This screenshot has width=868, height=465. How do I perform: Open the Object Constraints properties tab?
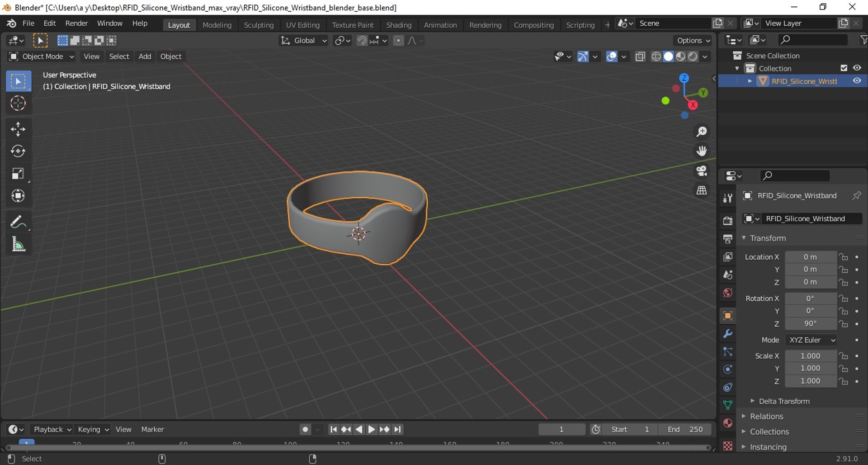(727, 387)
